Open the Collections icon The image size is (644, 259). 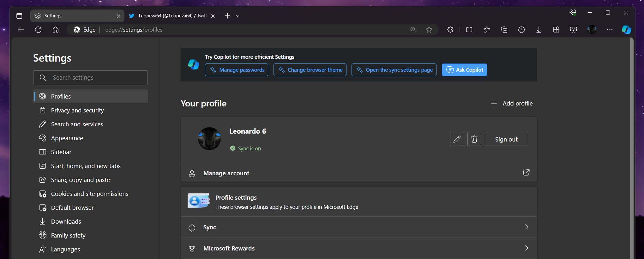(x=504, y=30)
